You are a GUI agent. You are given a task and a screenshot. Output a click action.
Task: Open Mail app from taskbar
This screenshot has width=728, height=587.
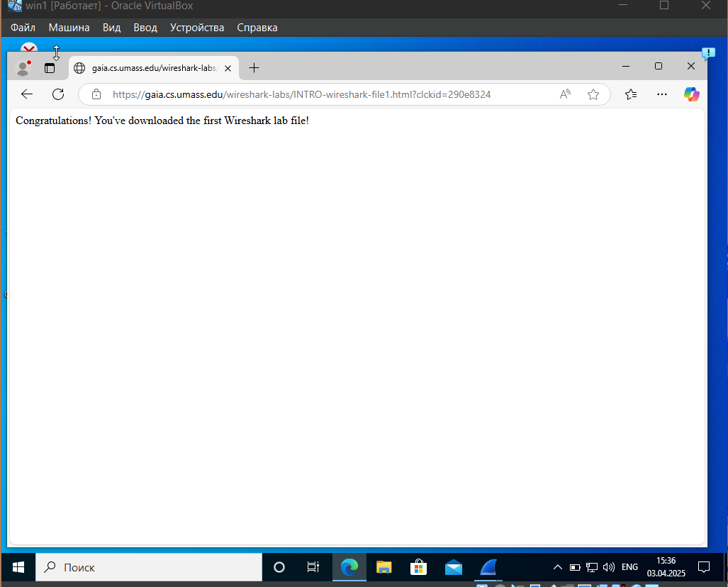click(x=453, y=567)
